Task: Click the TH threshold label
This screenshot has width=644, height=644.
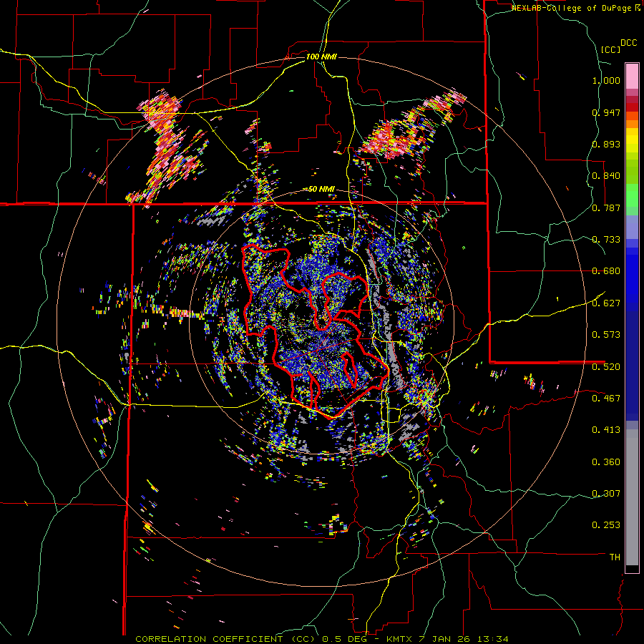Action: 615,557
